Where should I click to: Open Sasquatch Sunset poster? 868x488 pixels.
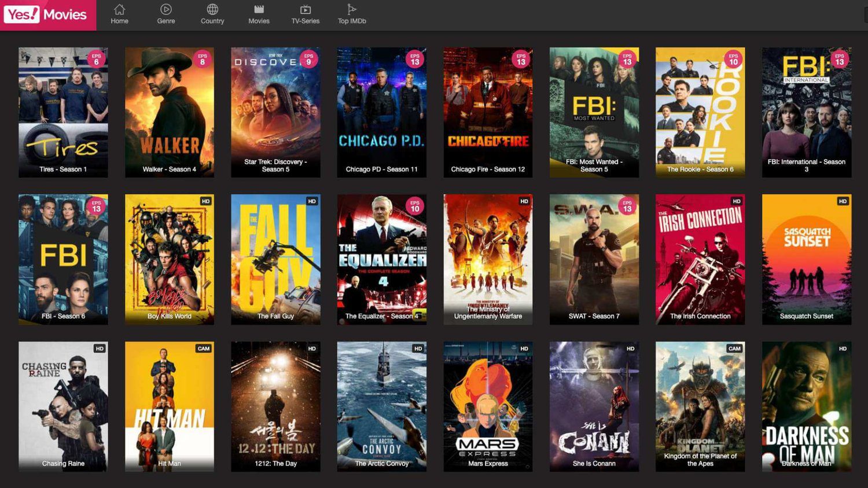pyautogui.click(x=807, y=259)
